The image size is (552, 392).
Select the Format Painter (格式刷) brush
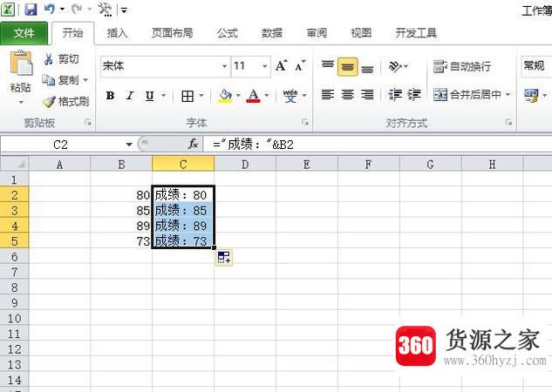point(65,102)
